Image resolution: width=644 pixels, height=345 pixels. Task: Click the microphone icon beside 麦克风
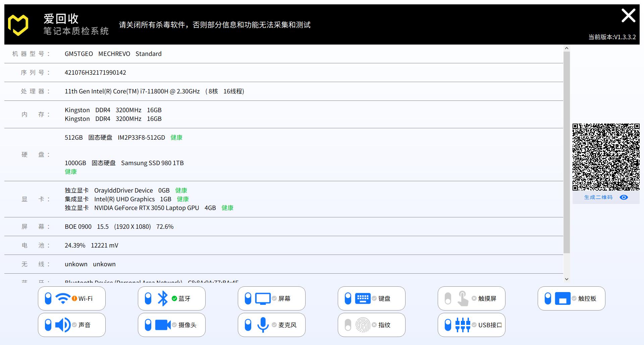[263, 324]
